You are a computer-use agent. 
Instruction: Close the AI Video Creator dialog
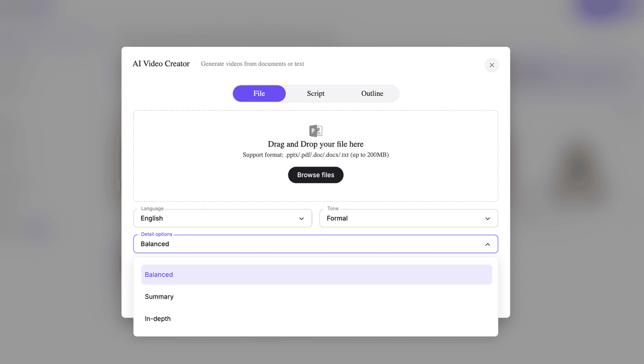pyautogui.click(x=492, y=65)
